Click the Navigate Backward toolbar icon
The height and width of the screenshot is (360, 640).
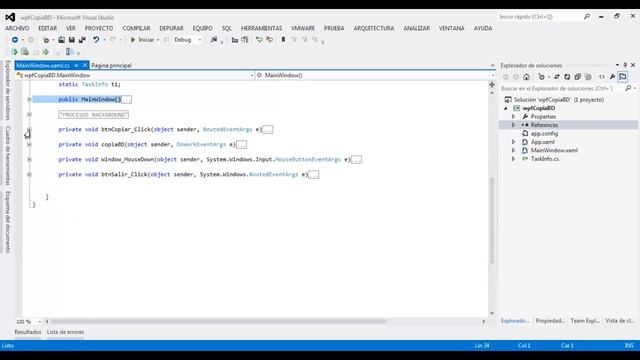coord(15,40)
